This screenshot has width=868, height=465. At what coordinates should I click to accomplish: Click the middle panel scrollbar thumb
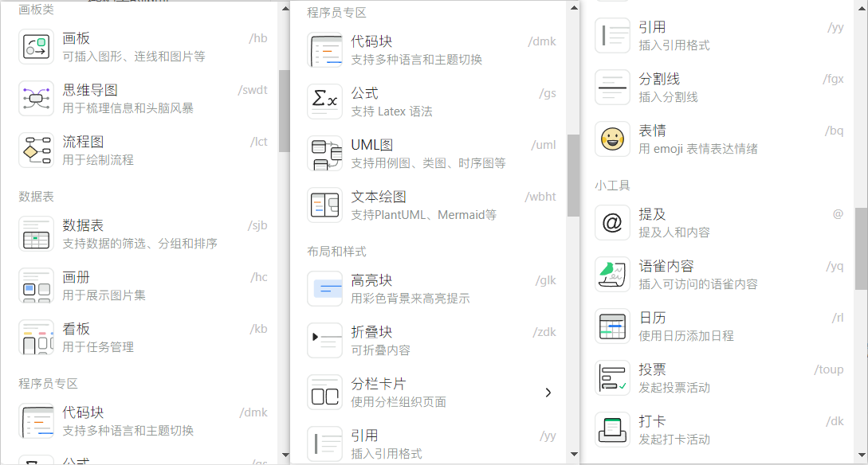[x=574, y=175]
